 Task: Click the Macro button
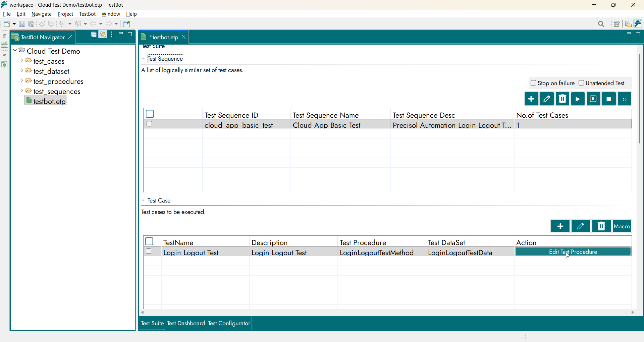622,226
